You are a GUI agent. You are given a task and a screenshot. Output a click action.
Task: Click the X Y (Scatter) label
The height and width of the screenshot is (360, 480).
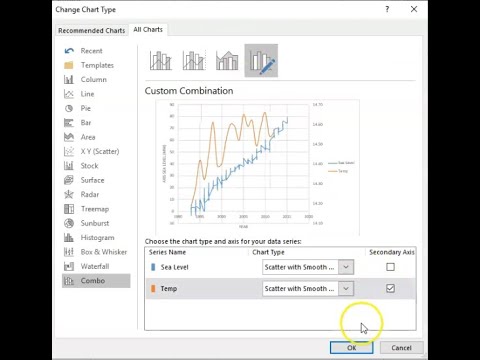(100, 151)
